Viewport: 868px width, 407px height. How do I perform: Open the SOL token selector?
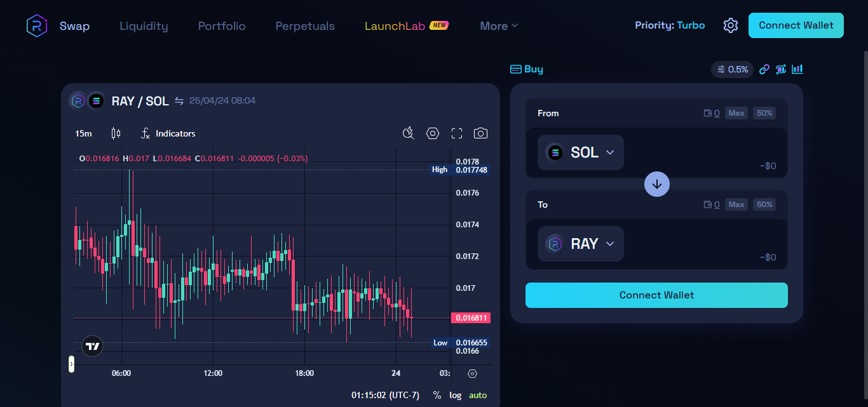[581, 152]
